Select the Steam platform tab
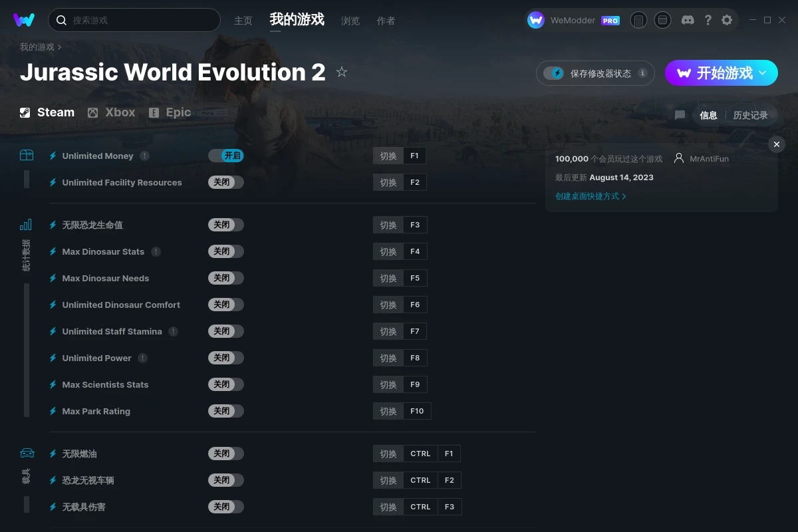 click(47, 112)
